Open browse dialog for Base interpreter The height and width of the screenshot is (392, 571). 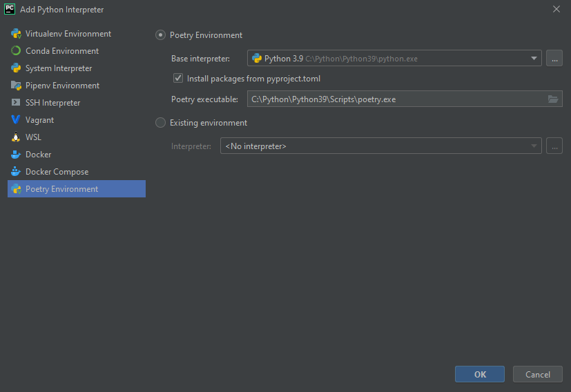coord(554,59)
